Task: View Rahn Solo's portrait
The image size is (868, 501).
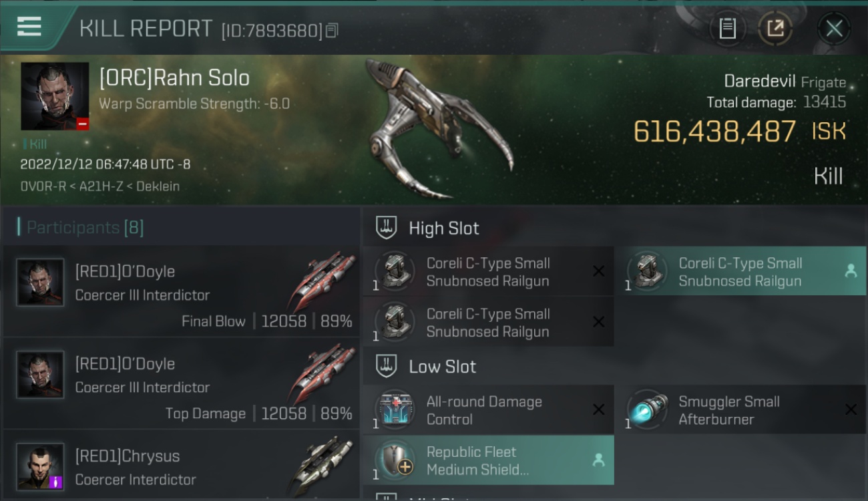Action: click(55, 96)
